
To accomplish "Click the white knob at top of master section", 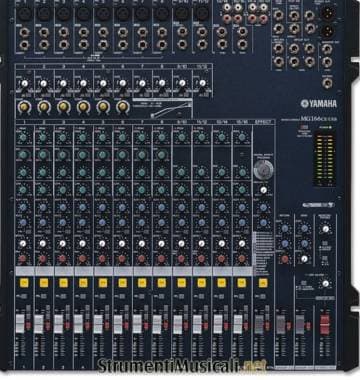I will click(x=326, y=229).
